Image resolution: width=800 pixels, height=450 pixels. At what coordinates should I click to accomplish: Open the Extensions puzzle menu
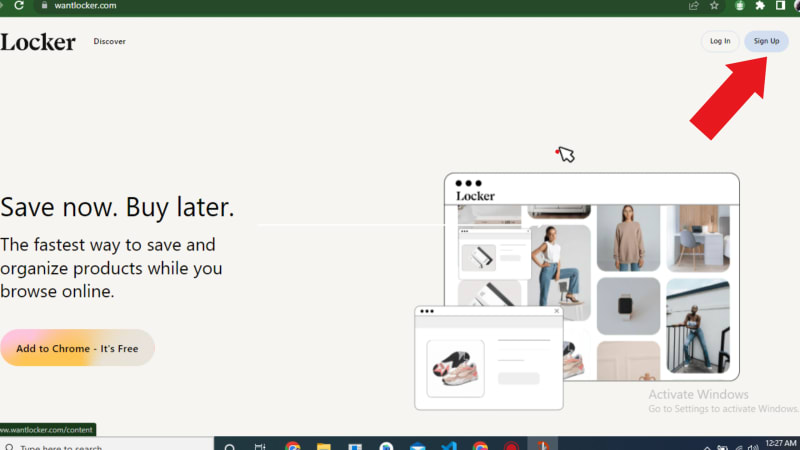tap(760, 6)
